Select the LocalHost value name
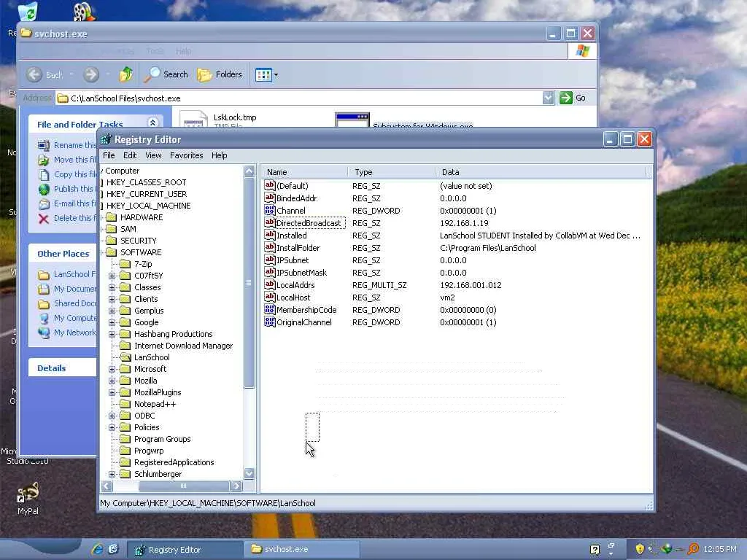 (x=293, y=297)
